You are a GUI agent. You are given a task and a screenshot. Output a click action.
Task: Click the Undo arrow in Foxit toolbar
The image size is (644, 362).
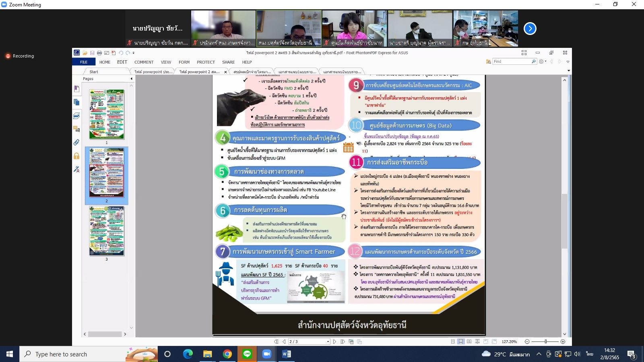point(121,53)
